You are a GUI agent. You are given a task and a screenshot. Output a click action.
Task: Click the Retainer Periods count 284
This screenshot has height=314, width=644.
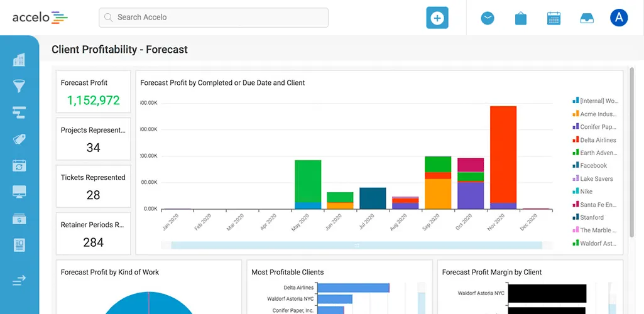tap(93, 242)
